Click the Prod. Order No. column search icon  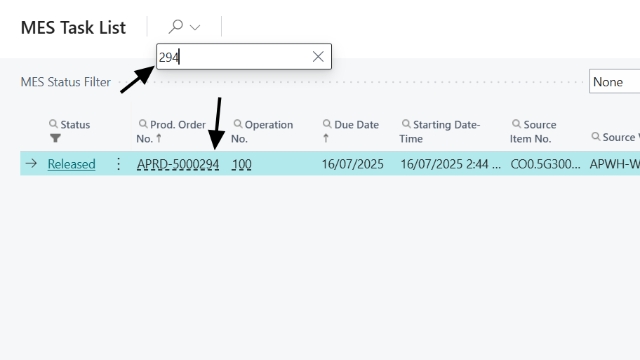pos(143,124)
